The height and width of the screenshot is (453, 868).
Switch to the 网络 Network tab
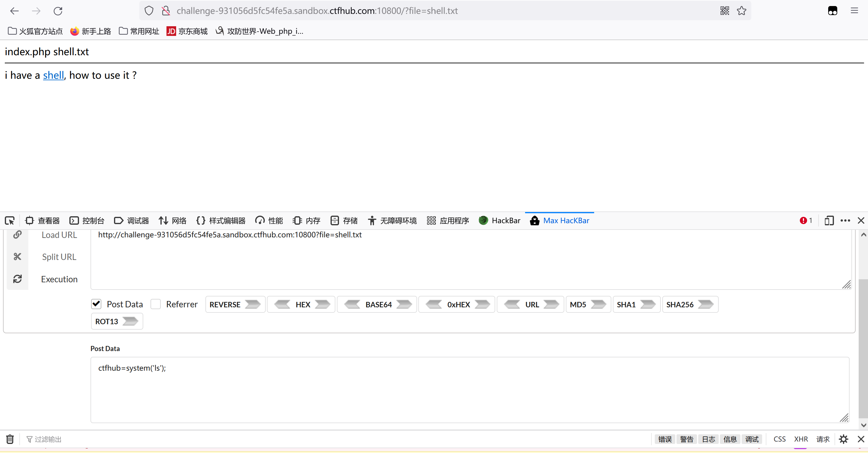(x=173, y=220)
